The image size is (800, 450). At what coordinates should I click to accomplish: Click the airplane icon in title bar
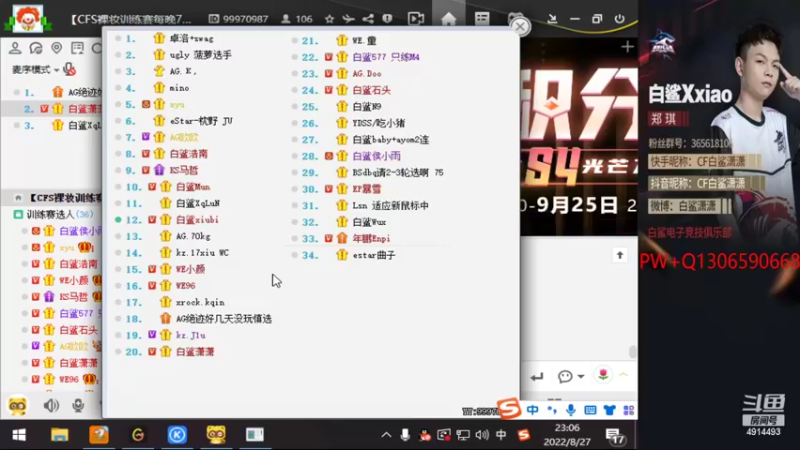pos(348,19)
